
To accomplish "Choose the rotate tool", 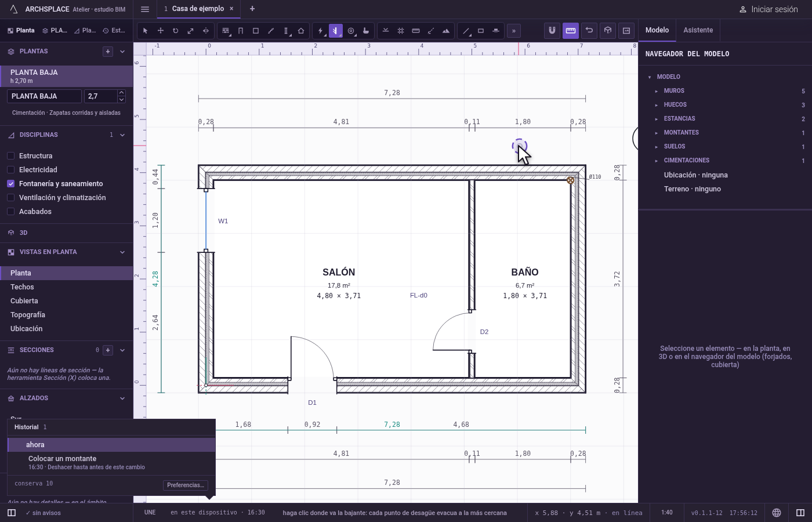I will (176, 31).
